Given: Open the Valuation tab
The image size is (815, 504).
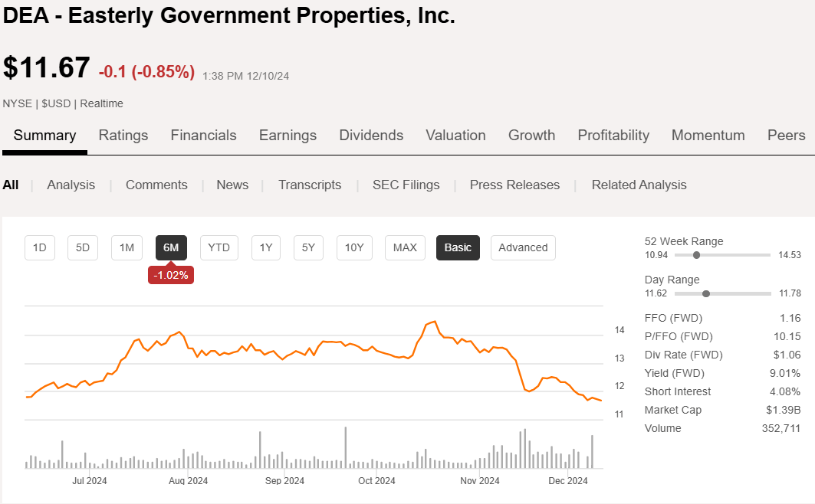Looking at the screenshot, I should [x=455, y=136].
